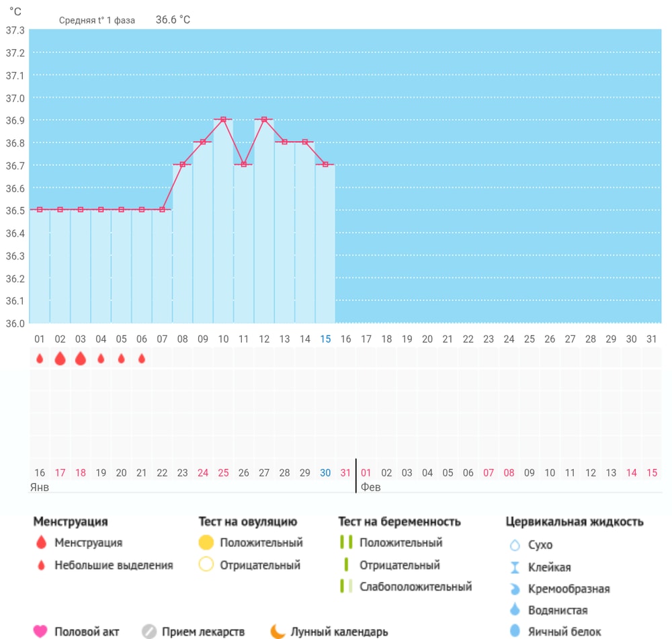
Task: Click the 37.0 value on temperature axis
Action: point(15,98)
